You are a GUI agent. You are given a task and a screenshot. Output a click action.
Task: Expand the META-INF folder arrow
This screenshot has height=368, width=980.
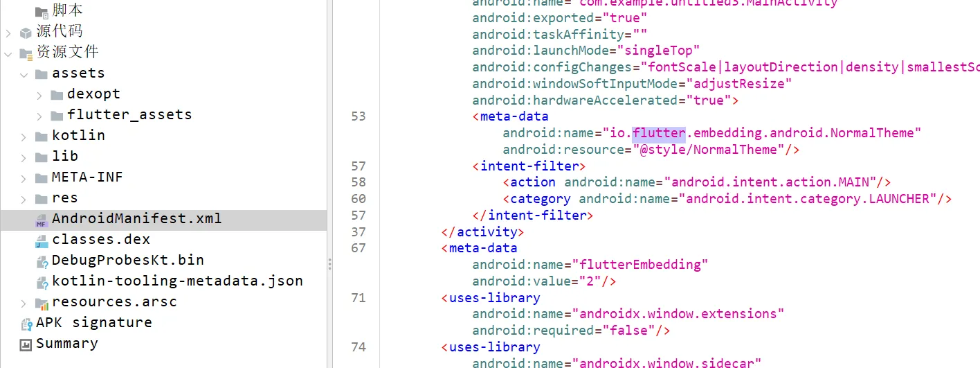(24, 177)
